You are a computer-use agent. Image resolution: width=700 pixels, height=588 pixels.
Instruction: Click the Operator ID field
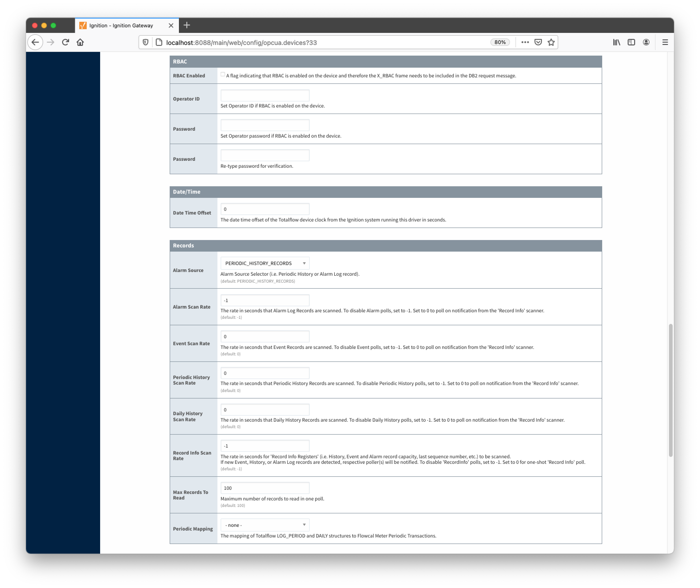click(265, 96)
